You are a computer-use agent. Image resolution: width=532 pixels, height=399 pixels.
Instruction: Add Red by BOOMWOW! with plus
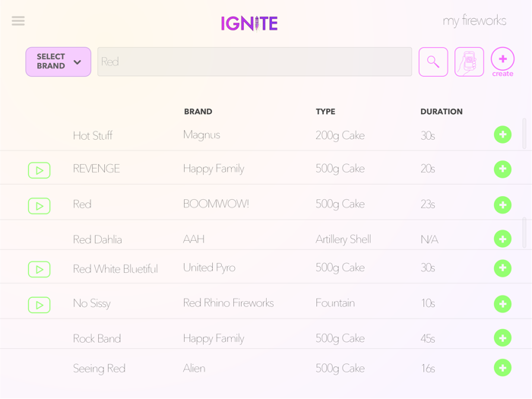(x=503, y=205)
